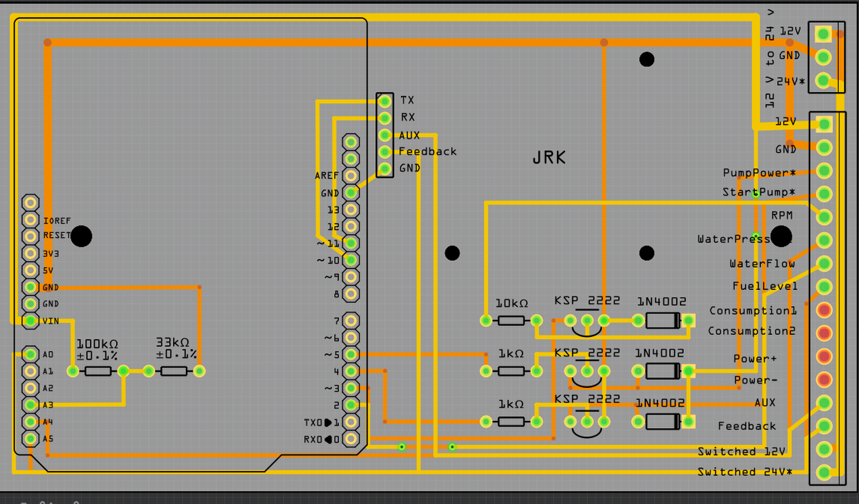859x504 pixels.
Task: Select the red Consumption1 connector pad
Action: [824, 310]
